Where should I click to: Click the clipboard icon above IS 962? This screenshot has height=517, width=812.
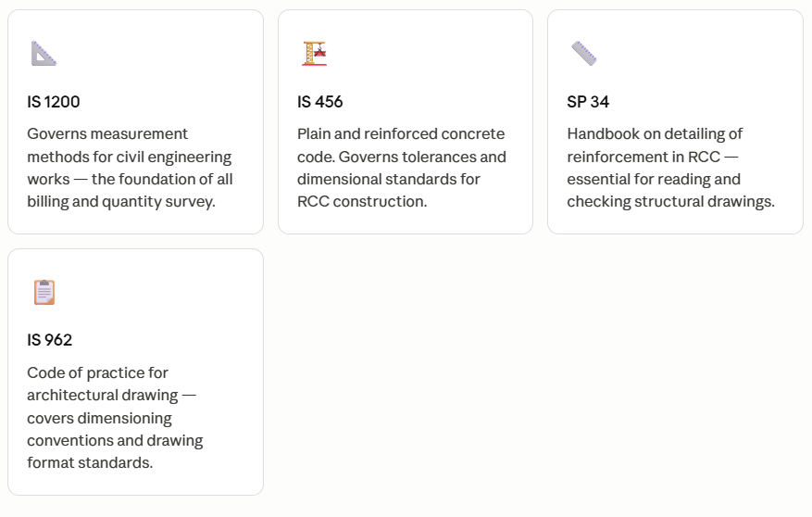point(44,292)
